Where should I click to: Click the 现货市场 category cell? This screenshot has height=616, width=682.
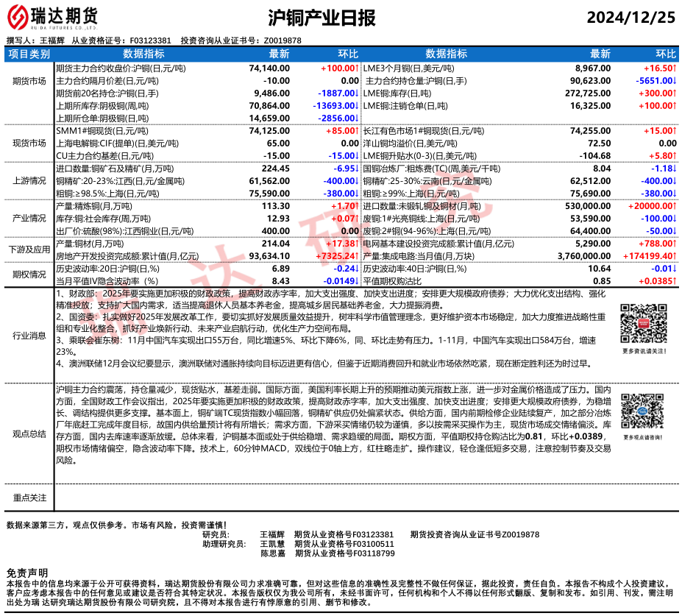coord(29,143)
